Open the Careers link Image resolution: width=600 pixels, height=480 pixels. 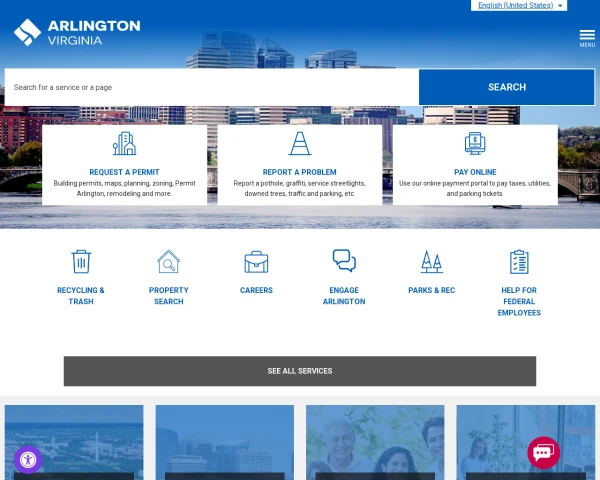[x=256, y=290]
